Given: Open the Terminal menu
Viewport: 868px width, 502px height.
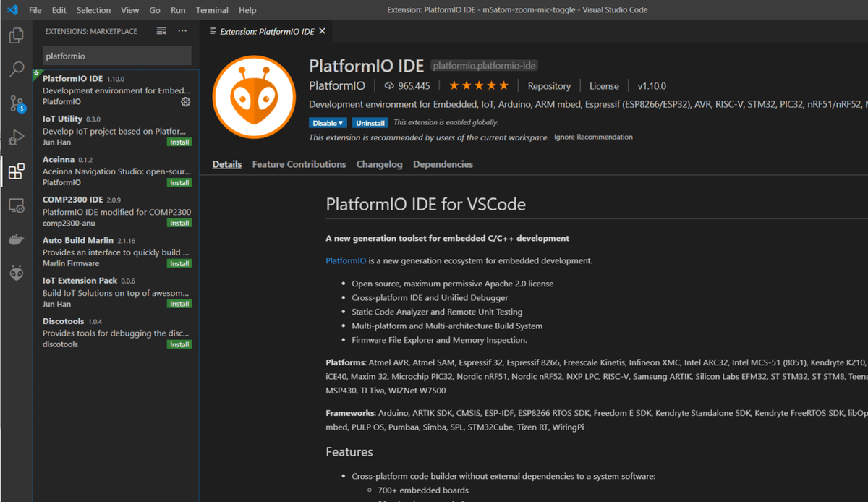Looking at the screenshot, I should pos(212,10).
